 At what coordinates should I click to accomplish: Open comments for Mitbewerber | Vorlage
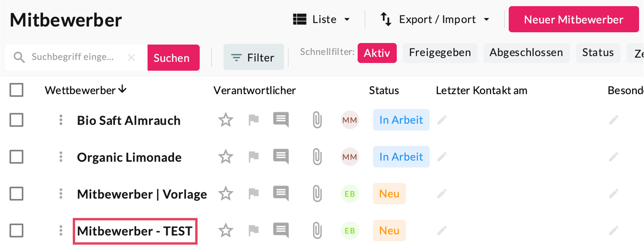pos(281,193)
